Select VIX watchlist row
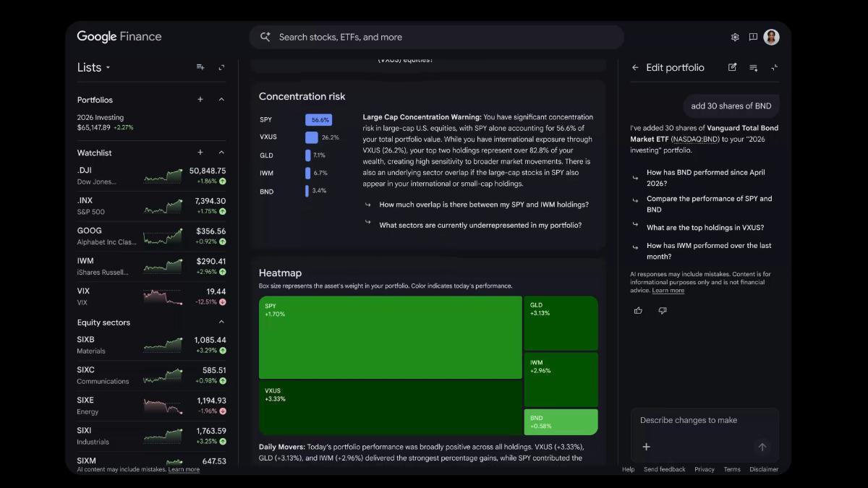 [151, 296]
